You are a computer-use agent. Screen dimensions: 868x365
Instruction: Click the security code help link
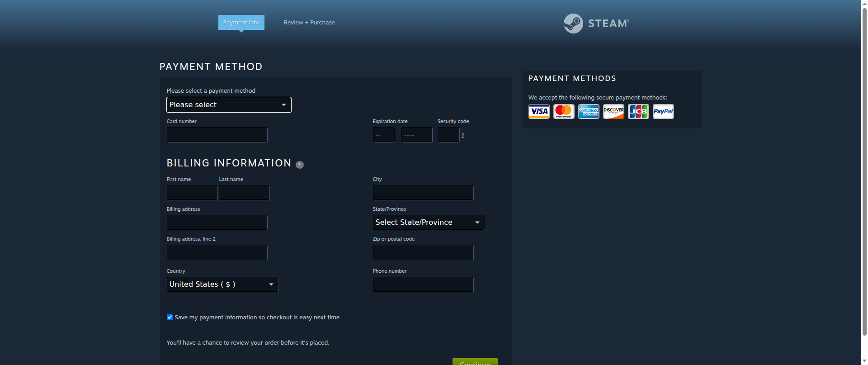pos(462,135)
